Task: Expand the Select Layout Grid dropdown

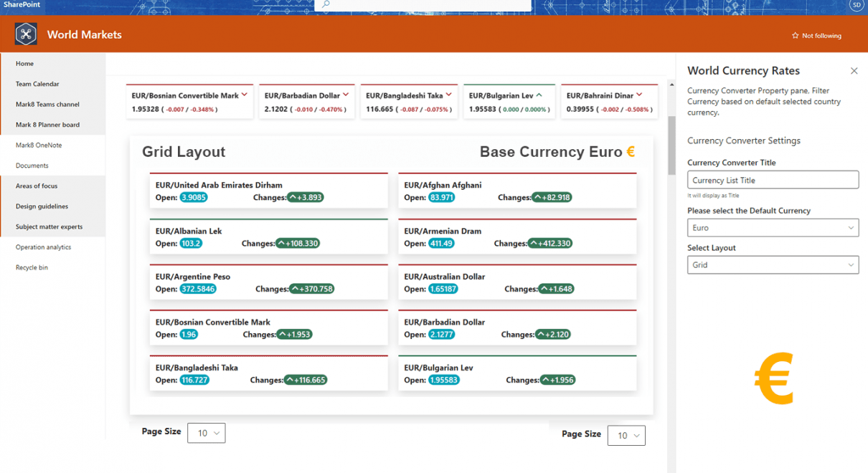Action: click(773, 265)
